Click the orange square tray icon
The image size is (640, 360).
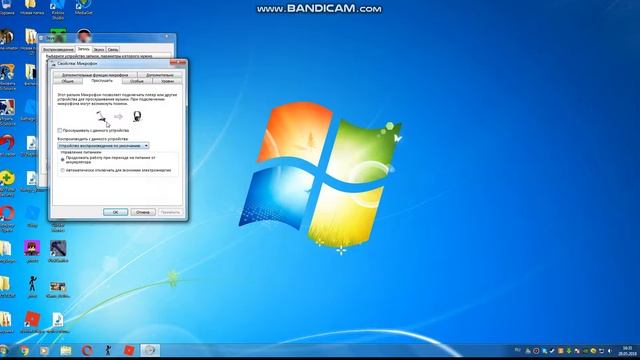click(560, 351)
